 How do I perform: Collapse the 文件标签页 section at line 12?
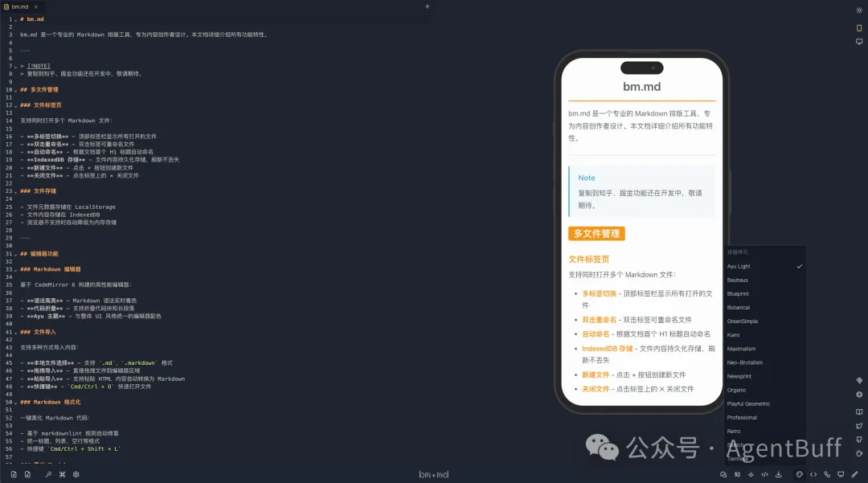click(15, 105)
